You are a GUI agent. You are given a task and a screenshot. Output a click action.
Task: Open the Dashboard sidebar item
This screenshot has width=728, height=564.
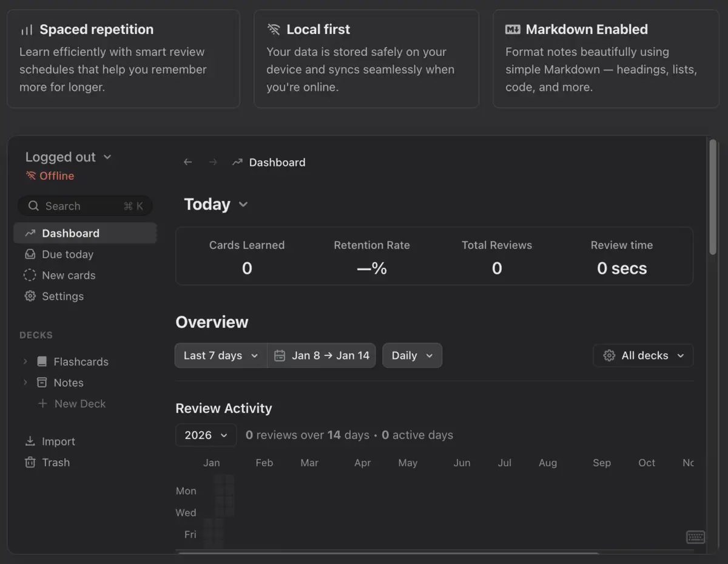pos(70,234)
